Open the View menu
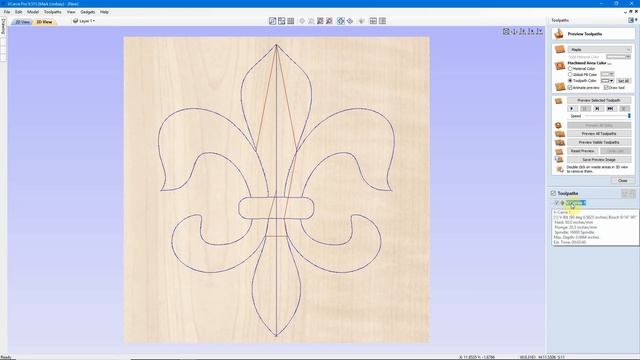Image resolution: width=640 pixels, height=360 pixels. (71, 12)
